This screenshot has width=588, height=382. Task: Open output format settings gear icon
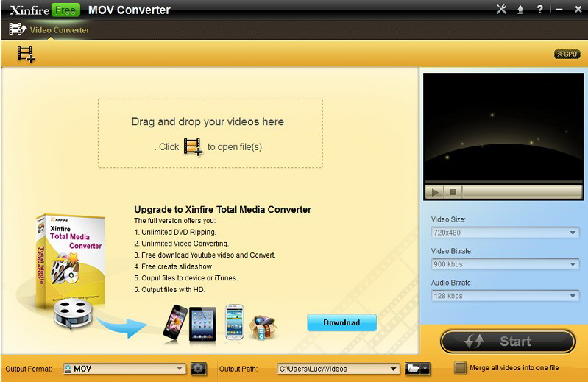[199, 369]
